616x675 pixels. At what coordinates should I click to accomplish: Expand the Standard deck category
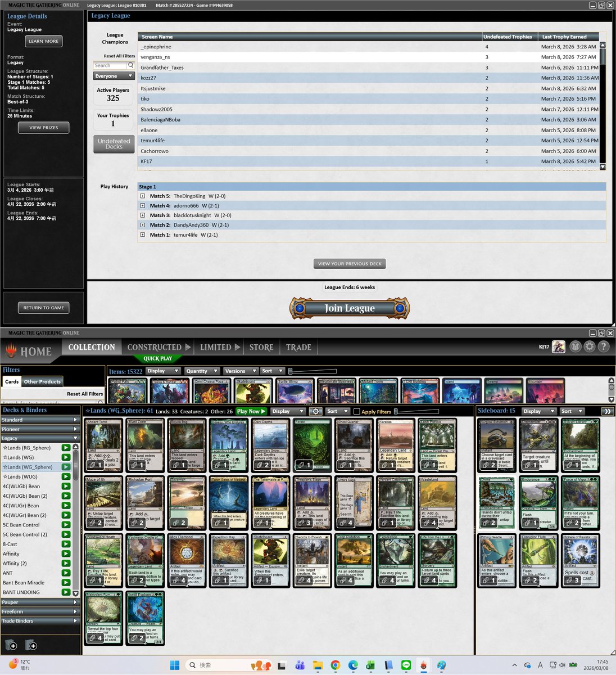tap(39, 420)
